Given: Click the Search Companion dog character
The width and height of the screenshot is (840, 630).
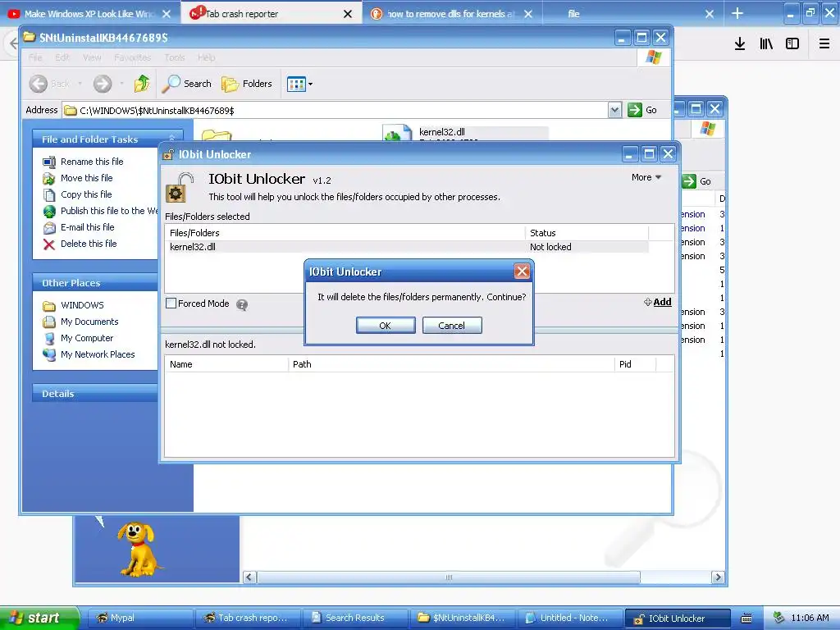Looking at the screenshot, I should [x=139, y=549].
